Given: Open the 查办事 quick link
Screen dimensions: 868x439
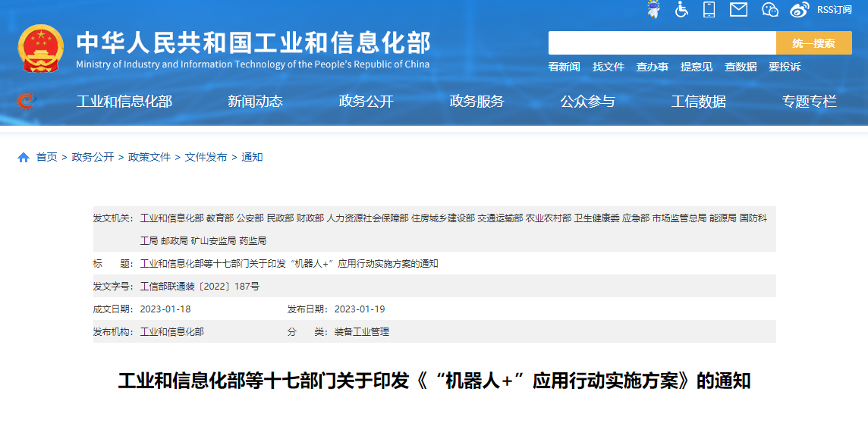Looking at the screenshot, I should click(x=652, y=67).
